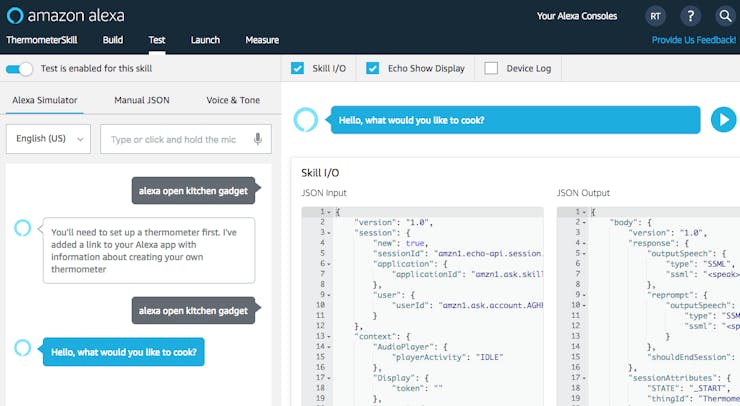Click "playerActivity": "IDLE" line in input

pyautogui.click(x=447, y=357)
